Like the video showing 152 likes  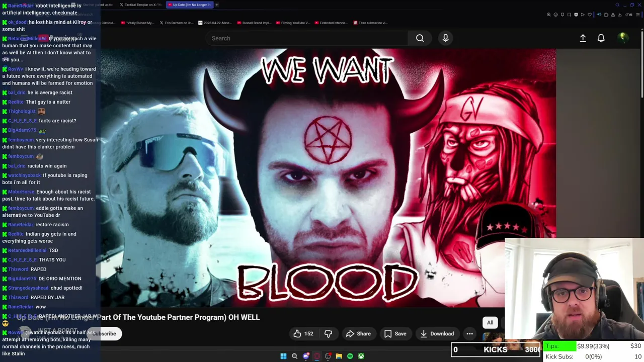pyautogui.click(x=303, y=333)
